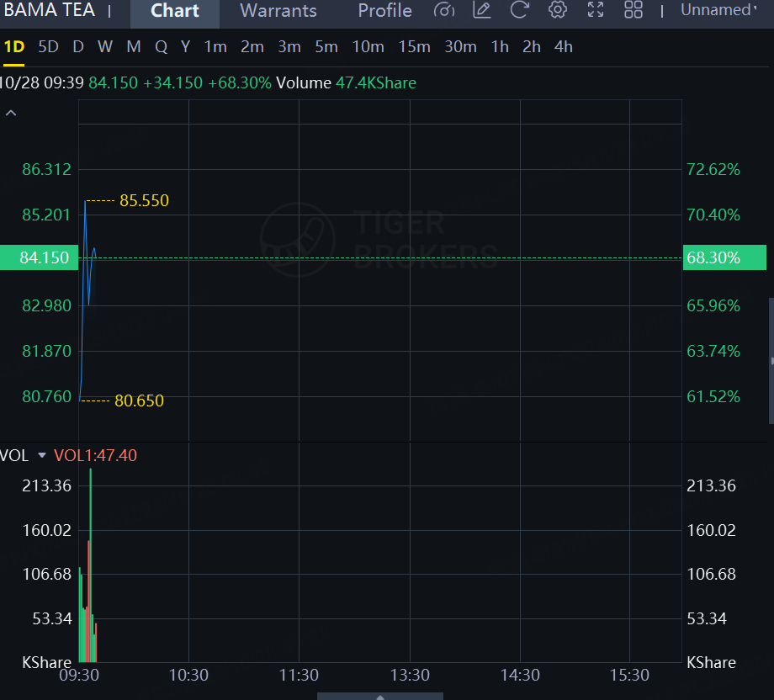
Task: Select the 5D timeframe
Action: tap(49, 47)
